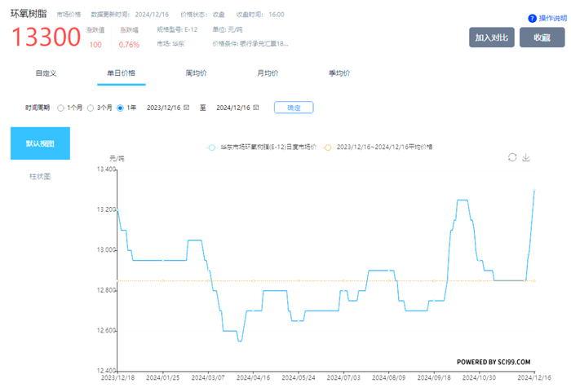Click the chart refresh icon
This screenshot has width=571, height=392.
click(512, 157)
